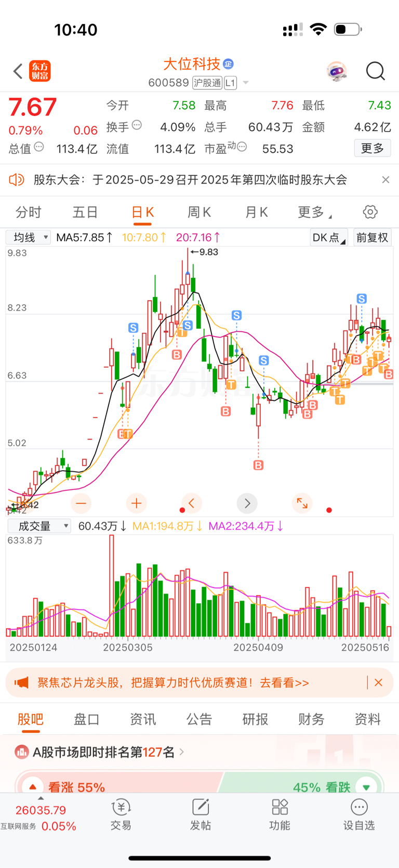Open 发帖 in the bottom bar
399x868 pixels.
200,815
